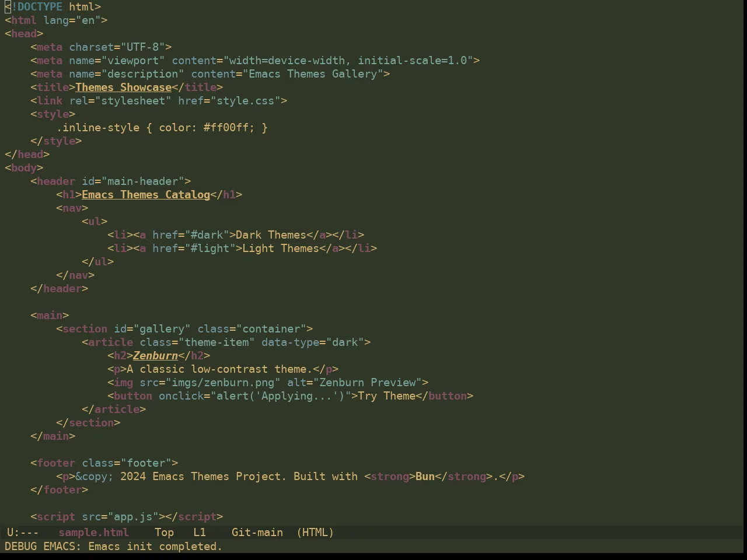The width and height of the screenshot is (747, 560).
Task: Click the Top position indicator in mode line
Action: (164, 533)
